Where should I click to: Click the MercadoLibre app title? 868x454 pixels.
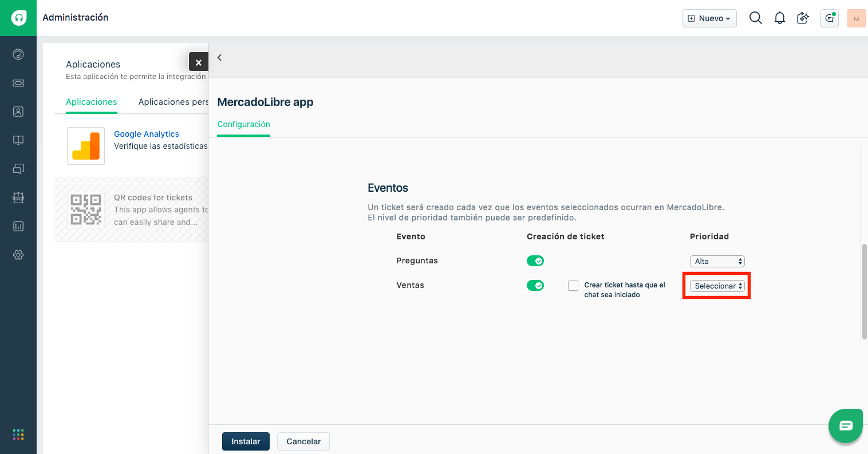pyautogui.click(x=265, y=102)
